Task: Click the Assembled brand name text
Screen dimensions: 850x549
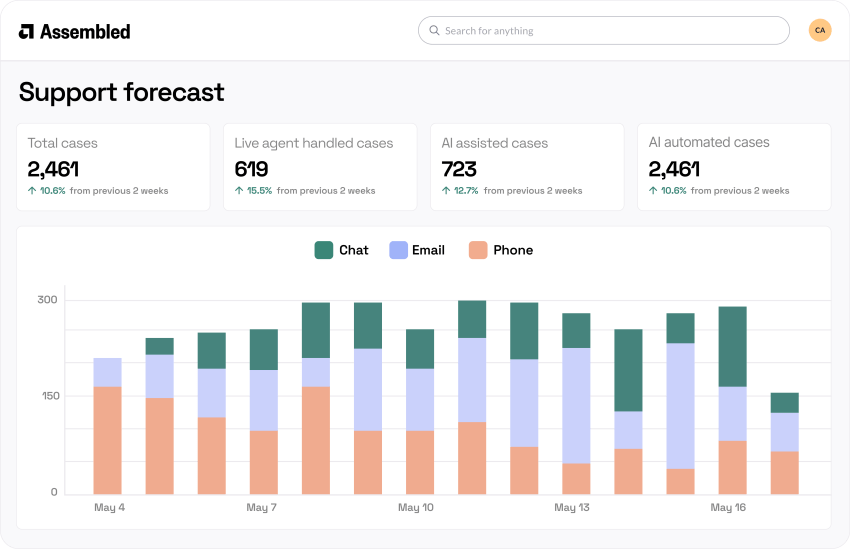Action: click(x=85, y=31)
